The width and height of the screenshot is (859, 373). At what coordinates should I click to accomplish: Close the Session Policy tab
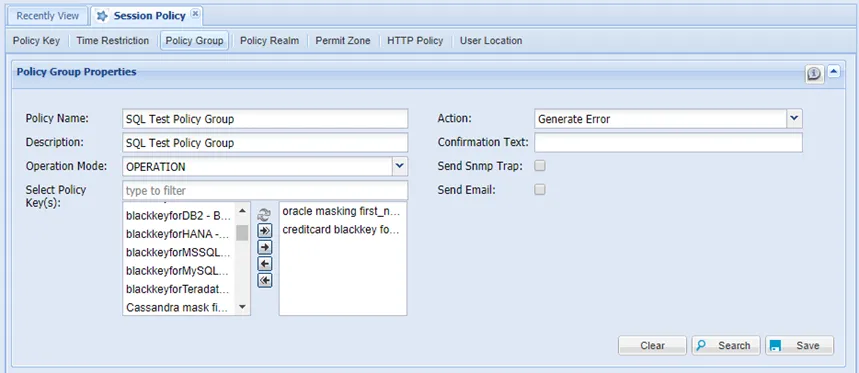coord(195,14)
